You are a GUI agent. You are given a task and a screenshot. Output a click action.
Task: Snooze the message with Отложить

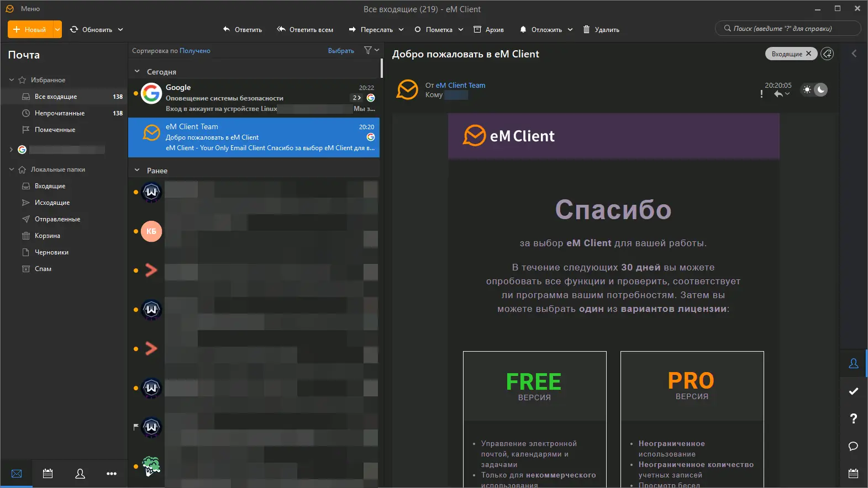540,30
